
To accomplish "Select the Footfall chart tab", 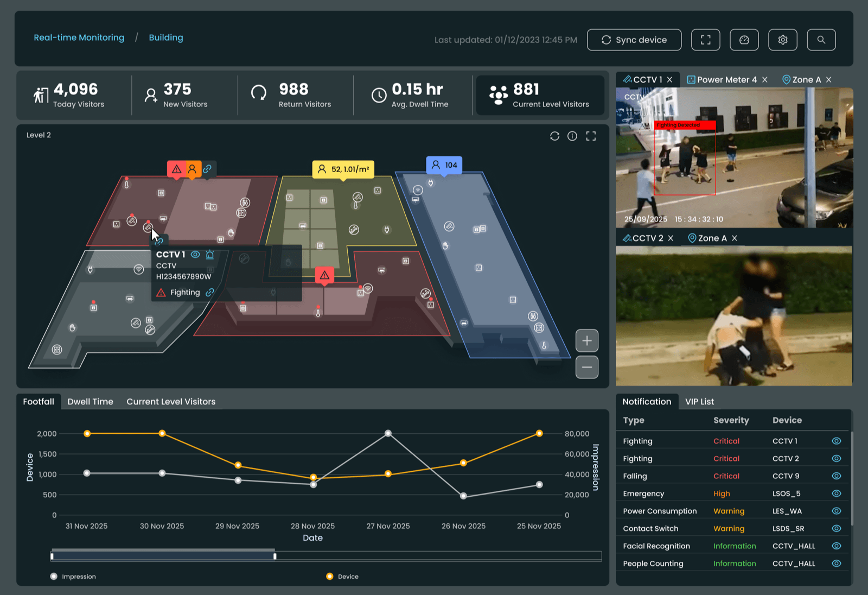I will pyautogui.click(x=39, y=402).
